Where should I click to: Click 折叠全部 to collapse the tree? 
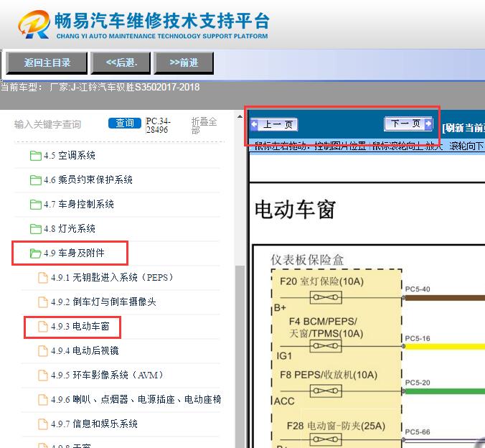[204, 125]
